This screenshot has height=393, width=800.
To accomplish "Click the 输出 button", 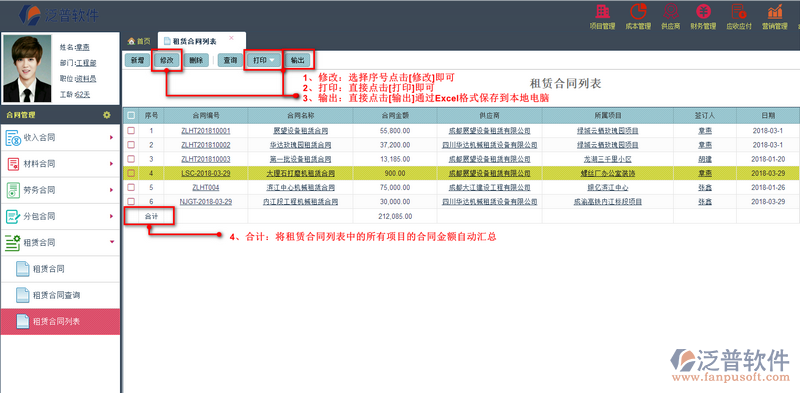I will point(297,60).
